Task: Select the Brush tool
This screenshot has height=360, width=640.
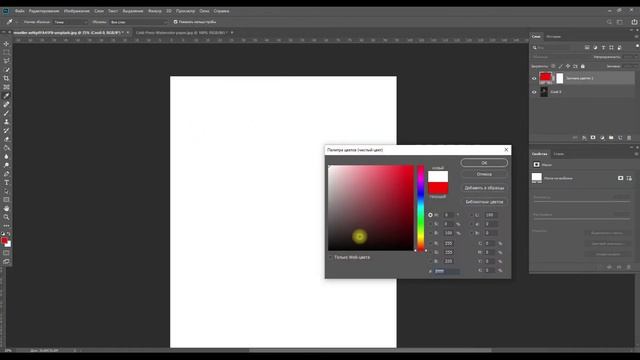Action: click(6, 113)
